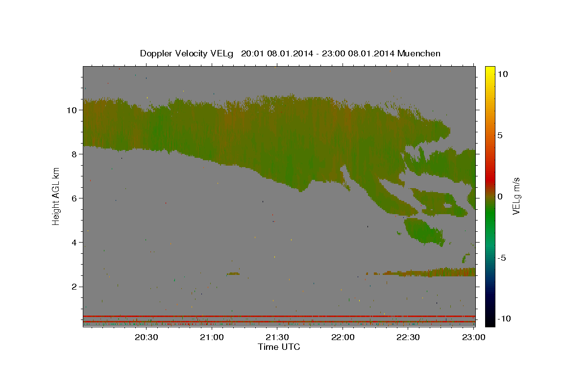Click the 'Time UTC' axis label
This screenshot has width=588, height=392.
click(x=279, y=347)
